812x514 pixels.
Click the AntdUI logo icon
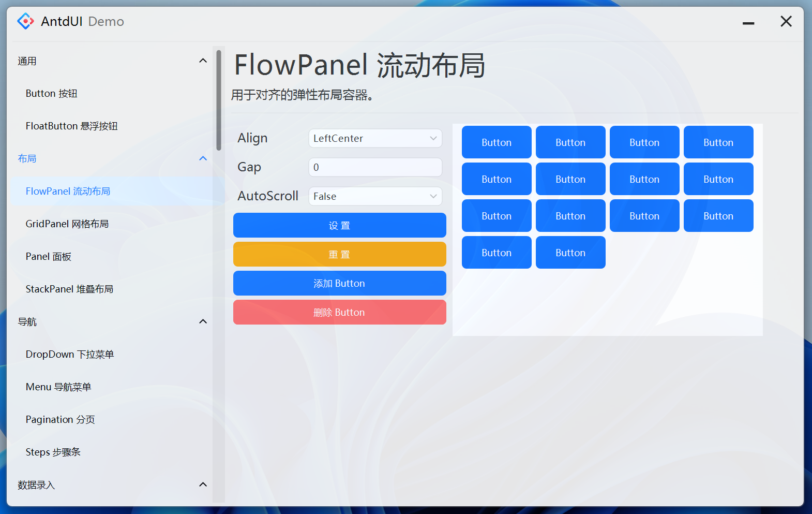pyautogui.click(x=25, y=21)
